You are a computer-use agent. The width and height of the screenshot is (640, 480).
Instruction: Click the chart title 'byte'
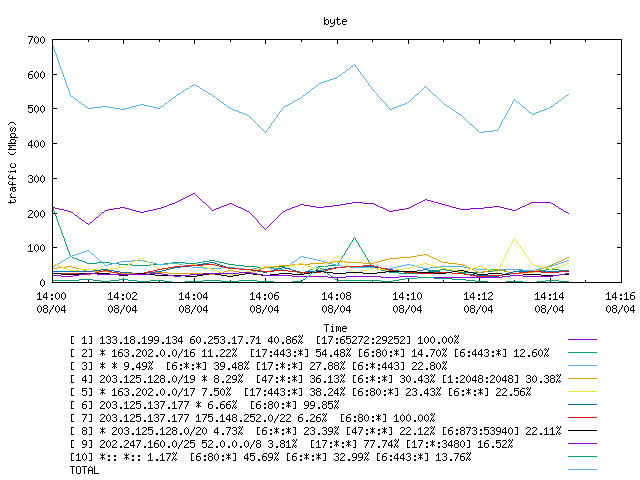335,21
